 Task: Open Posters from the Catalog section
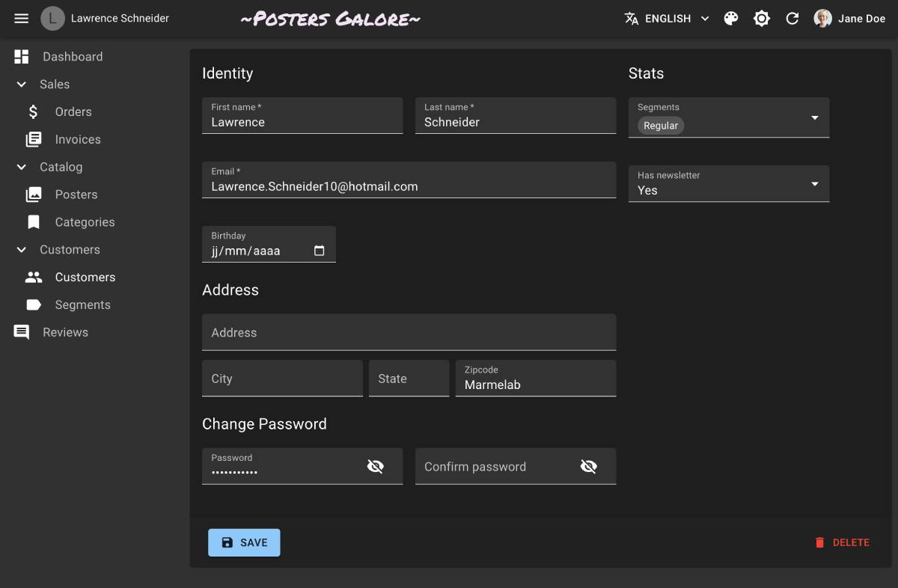pyautogui.click(x=76, y=195)
